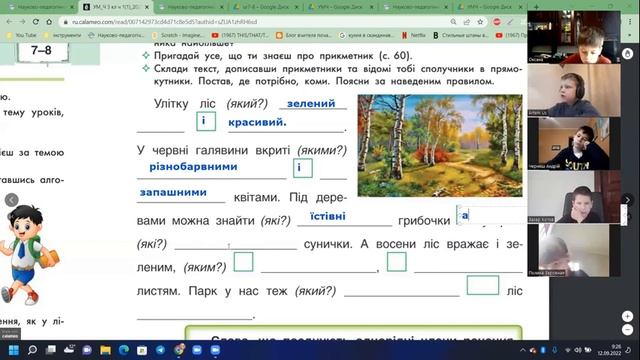Open Windows taskbar search

pos(32,350)
